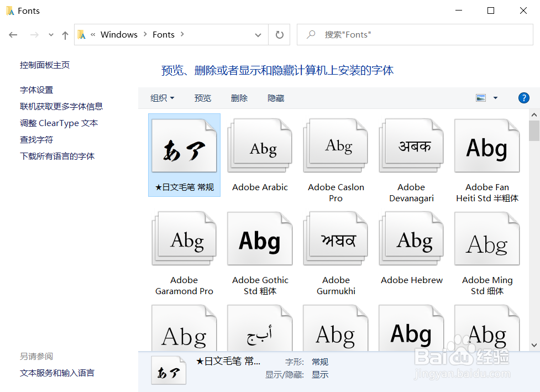This screenshot has width=540, height=392.
Task: Open 调整 ClearType 文本 link
Action: point(59,123)
